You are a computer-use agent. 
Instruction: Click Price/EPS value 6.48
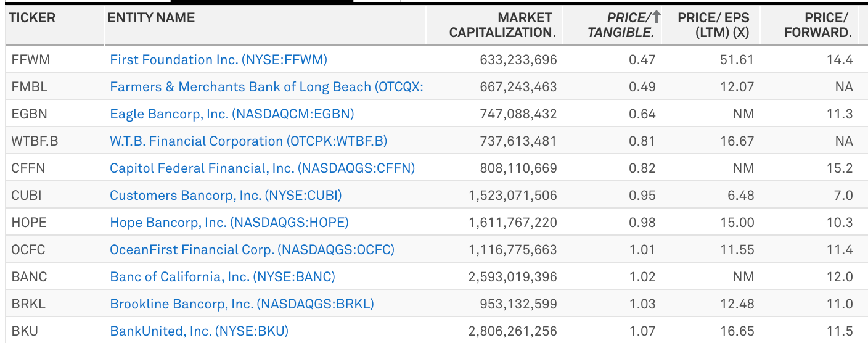740,196
